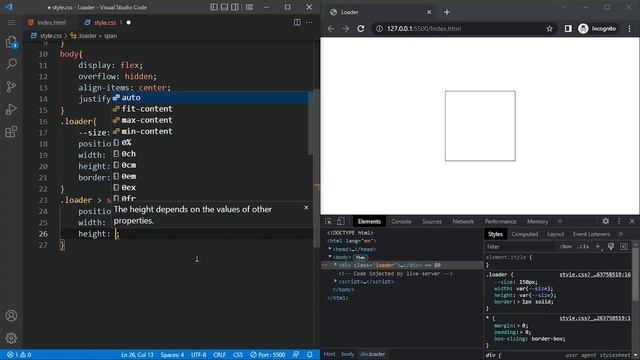The height and width of the screenshot is (360, 640).
Task: Change line ending via 'CRLF'
Action: point(219,355)
